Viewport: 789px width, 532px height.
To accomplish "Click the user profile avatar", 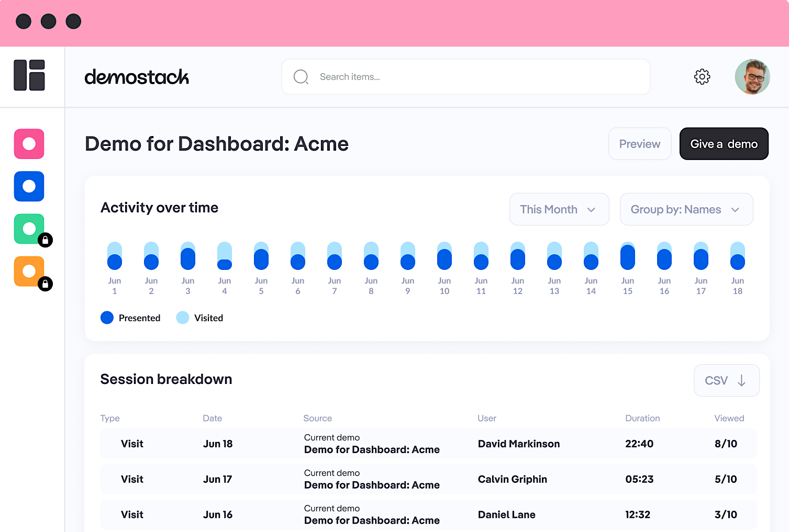I will (x=752, y=77).
